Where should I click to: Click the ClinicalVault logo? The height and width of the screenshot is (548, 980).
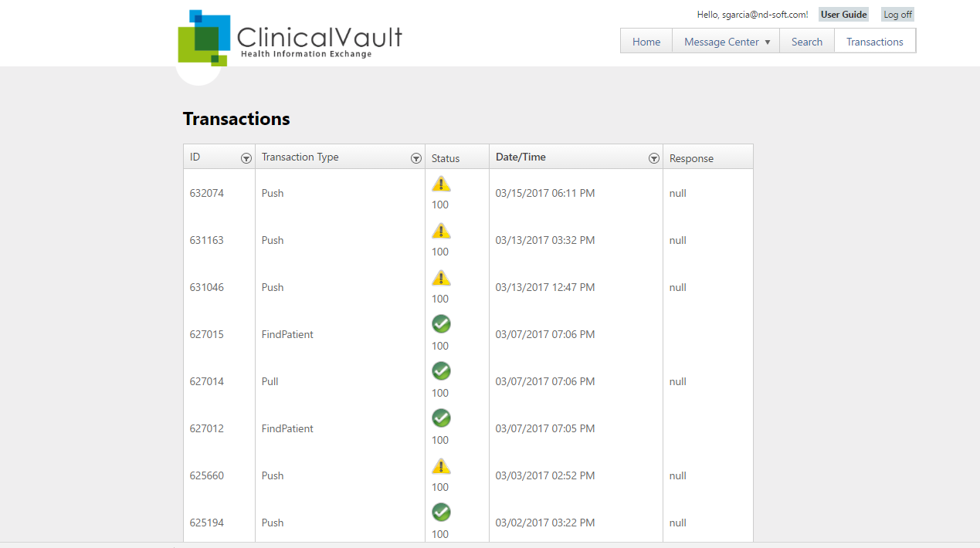[x=290, y=39]
